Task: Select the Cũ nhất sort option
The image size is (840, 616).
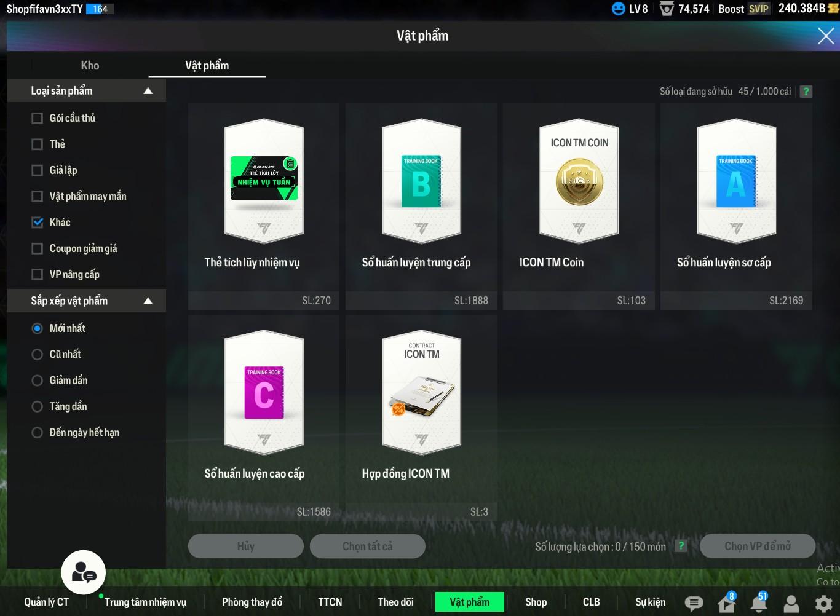Action: (38, 354)
